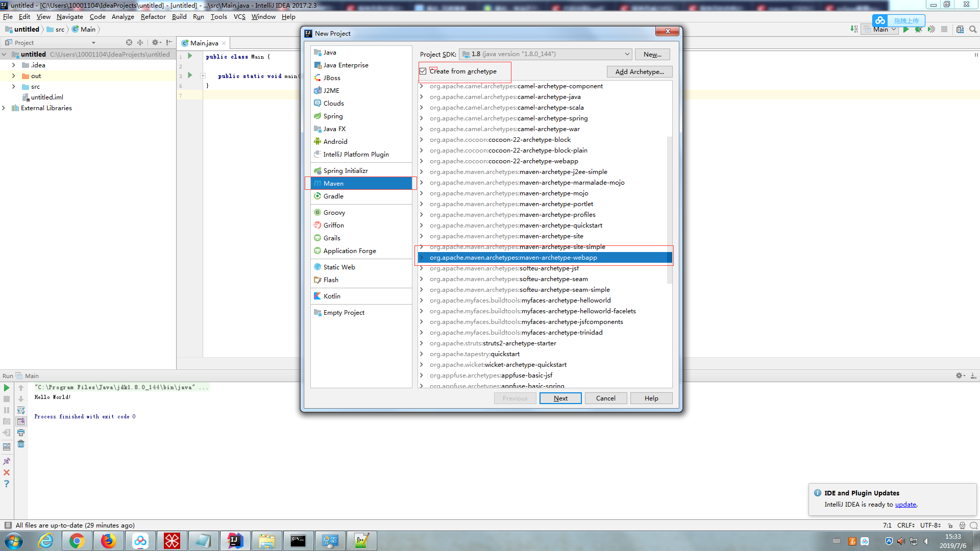Image resolution: width=980 pixels, height=551 pixels.
Task: Switch to the Main.java editor tab
Action: point(204,43)
